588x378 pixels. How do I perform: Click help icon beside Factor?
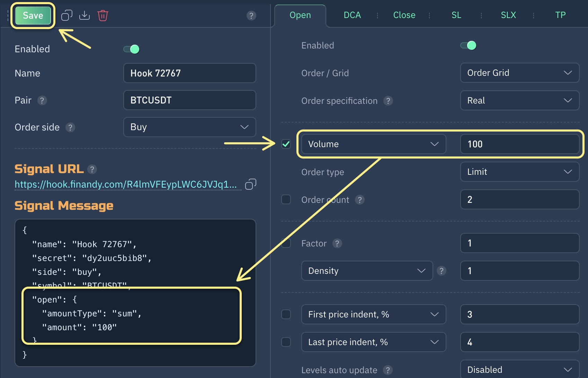(337, 243)
